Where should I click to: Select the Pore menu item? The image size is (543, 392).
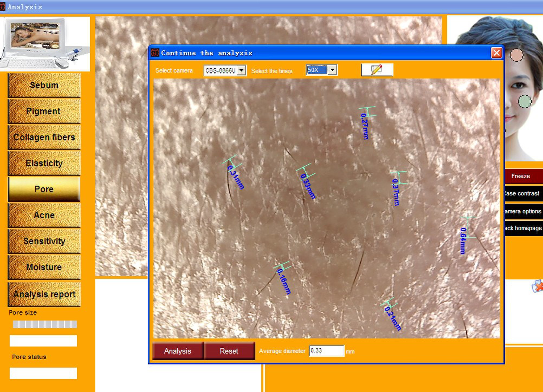[44, 189]
